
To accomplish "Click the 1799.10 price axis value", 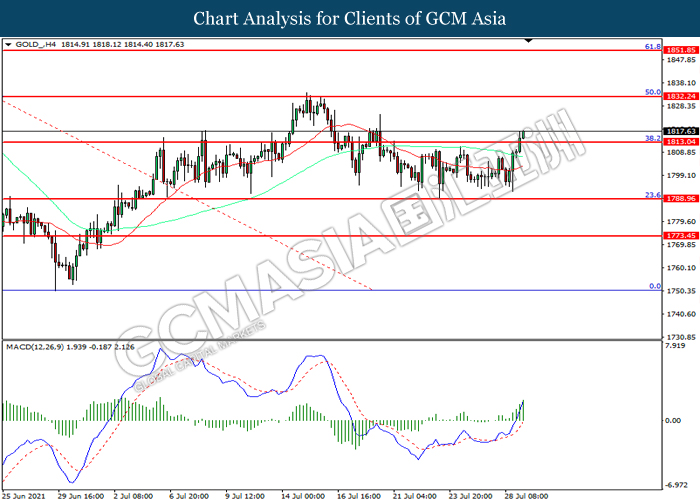I will [x=681, y=175].
